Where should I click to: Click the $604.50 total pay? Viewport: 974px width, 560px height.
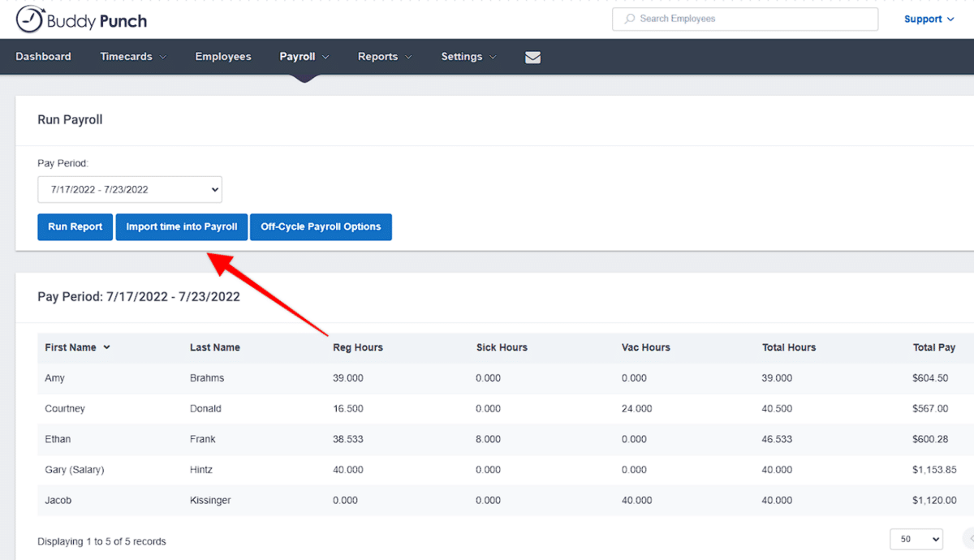tap(930, 378)
